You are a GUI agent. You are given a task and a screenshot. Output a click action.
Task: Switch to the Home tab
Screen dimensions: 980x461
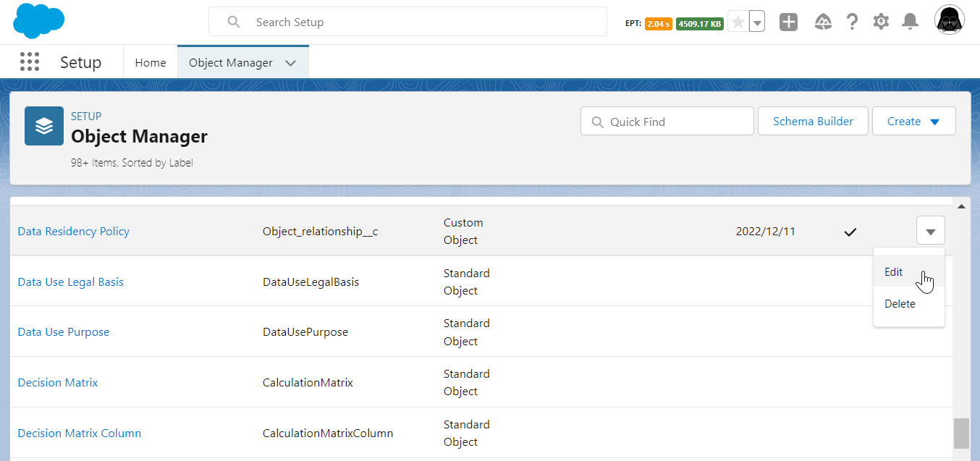click(151, 63)
